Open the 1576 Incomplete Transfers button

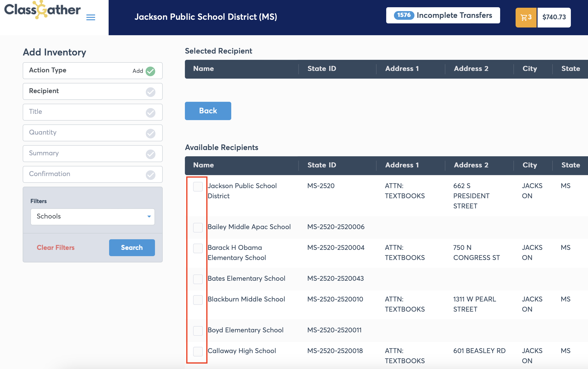pos(443,15)
